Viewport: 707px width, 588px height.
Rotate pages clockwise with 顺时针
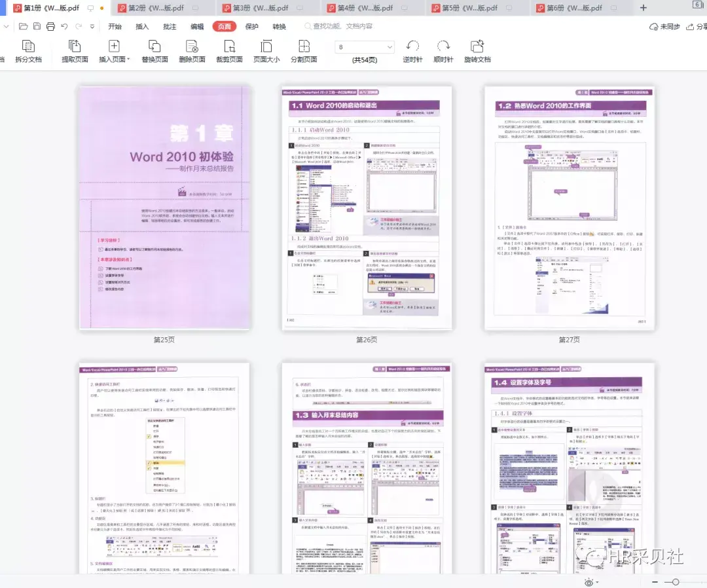[x=443, y=52]
